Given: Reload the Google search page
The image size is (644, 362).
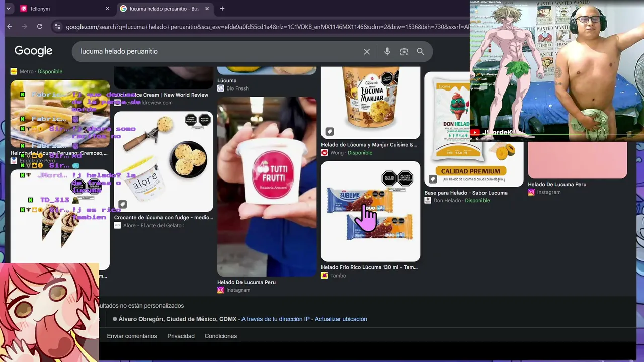Looking at the screenshot, I should click(x=40, y=27).
